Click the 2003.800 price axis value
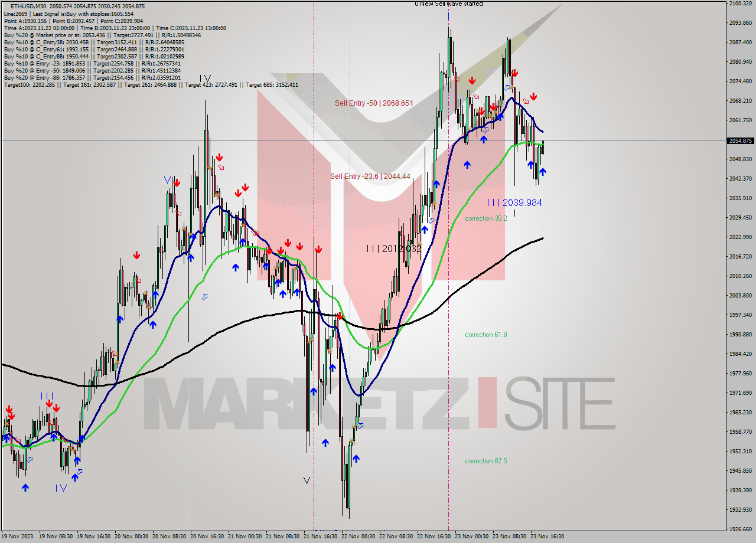Viewport: 756px width, 543px height. coord(740,296)
